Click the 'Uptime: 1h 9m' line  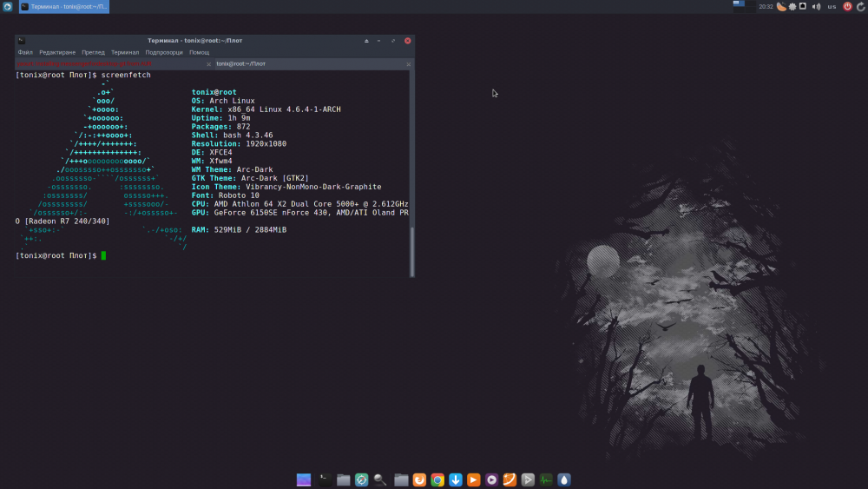220,118
